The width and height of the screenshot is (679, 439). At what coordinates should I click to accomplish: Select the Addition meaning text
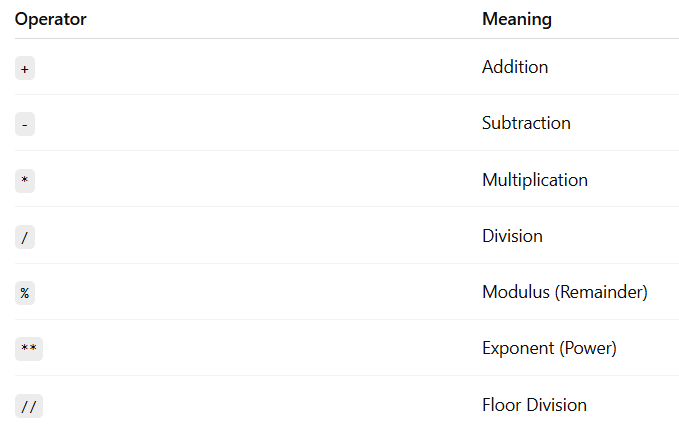pyautogui.click(x=515, y=67)
